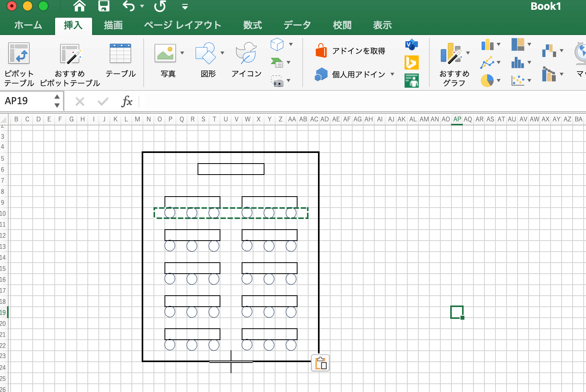
Task: Click the おすすめピボットテーブル icon
Action: click(x=70, y=54)
